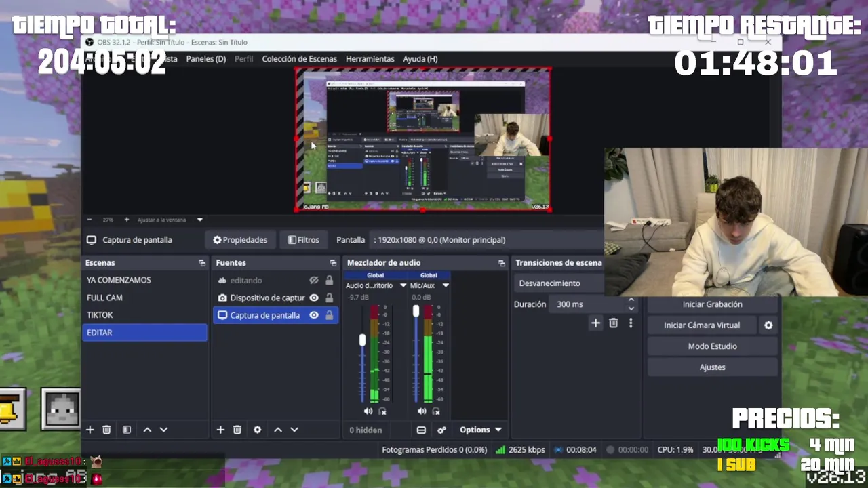Screen dimensions: 868x488
Task: Open advanced audio properties gears icon
Action: point(441,430)
